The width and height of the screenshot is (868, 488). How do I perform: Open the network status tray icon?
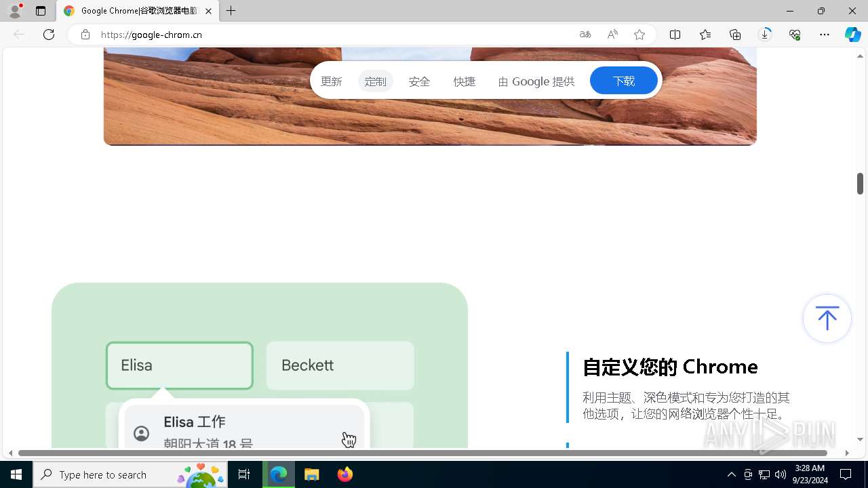(x=764, y=474)
